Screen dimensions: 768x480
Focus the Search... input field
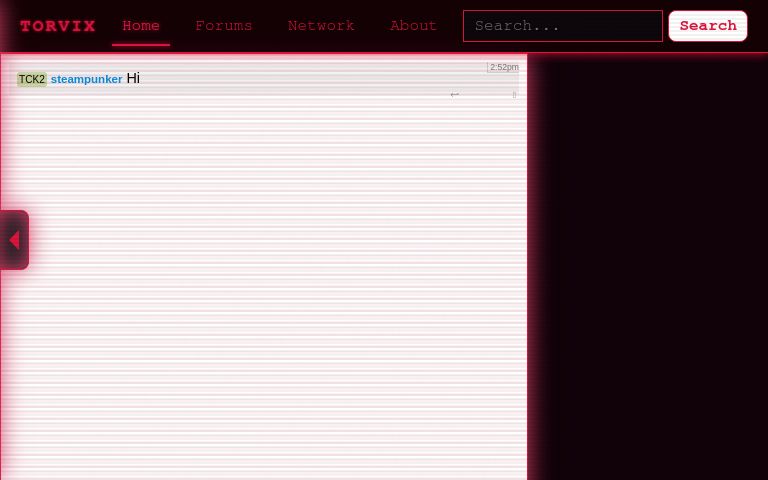562,26
